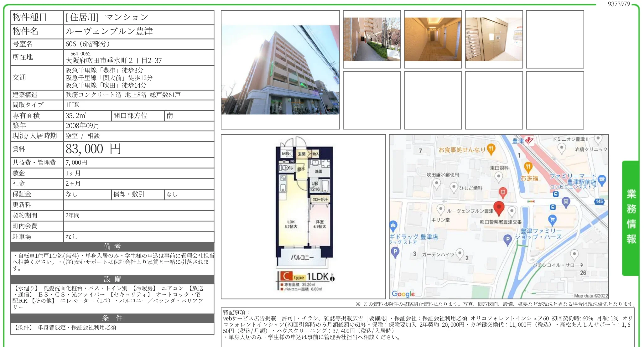Viewport: 644px width, 347px height.
Task: Click the red location pin for ルーヴェンブルン豊津
Action: pos(499,208)
